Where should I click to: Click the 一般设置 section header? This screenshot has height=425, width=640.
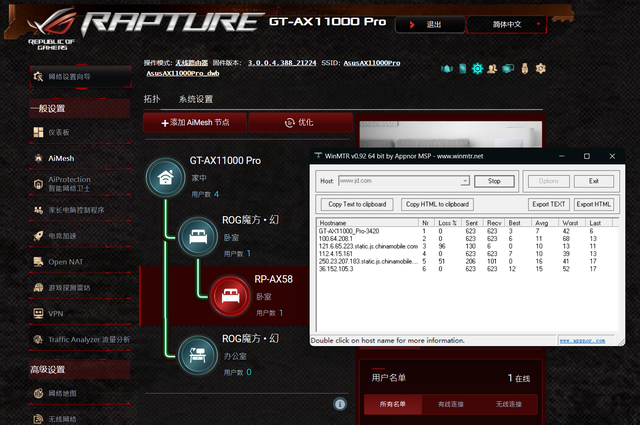point(80,109)
